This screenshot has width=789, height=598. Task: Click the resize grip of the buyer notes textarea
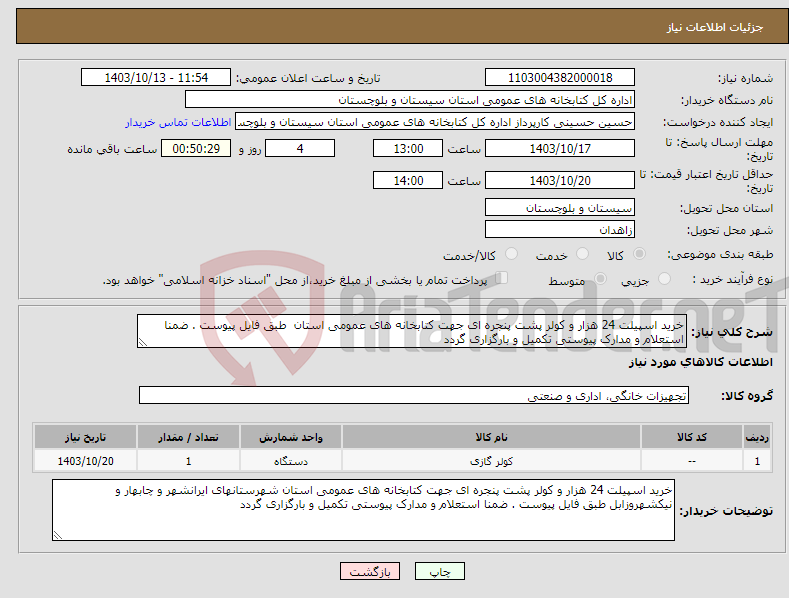(x=58, y=536)
